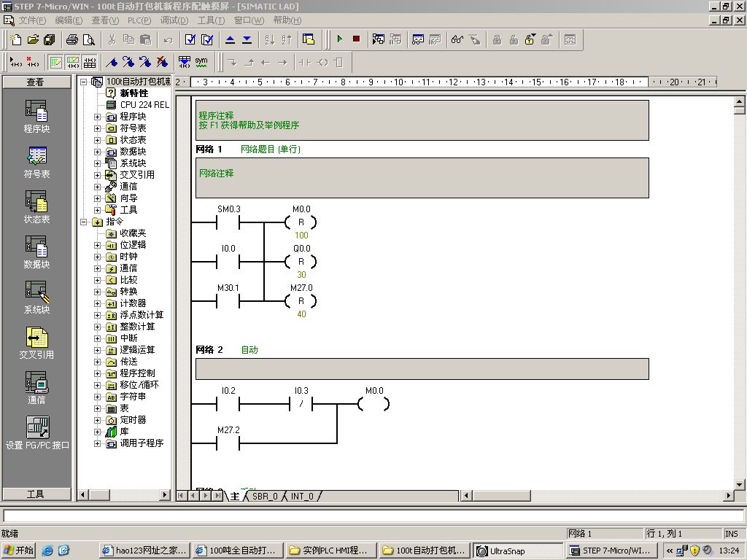Image resolution: width=747 pixels, height=560 pixels.
Task: Open 交叉引用 from the left view bar
Action: coord(36,338)
